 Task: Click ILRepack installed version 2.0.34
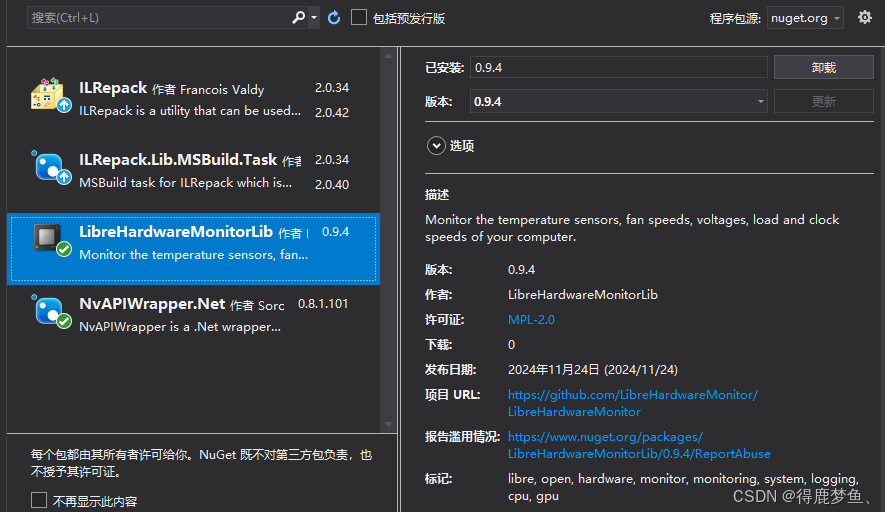coord(332,88)
